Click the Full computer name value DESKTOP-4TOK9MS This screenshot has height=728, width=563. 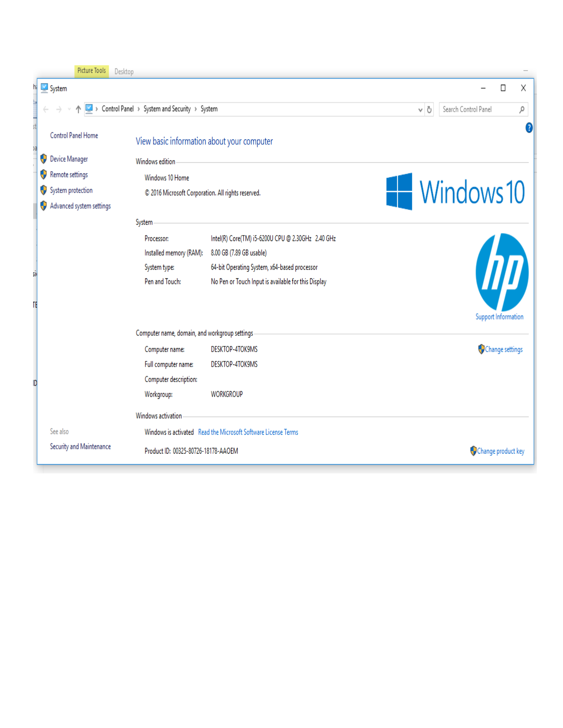[x=234, y=364]
